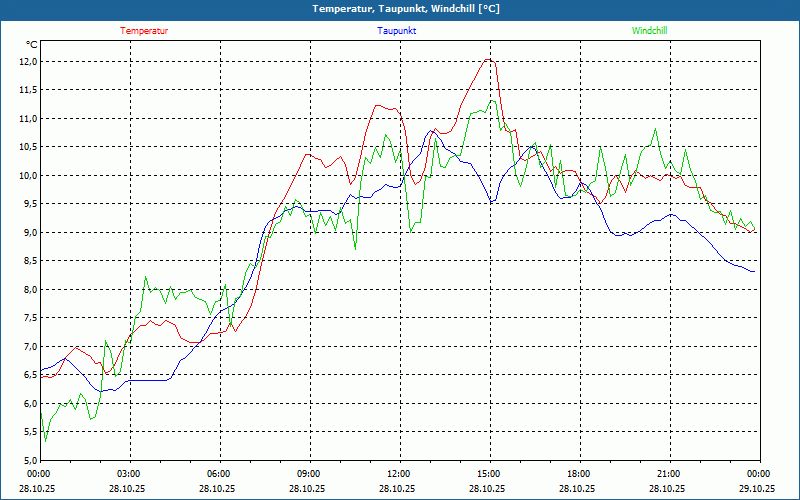The image size is (800, 500).
Task: Select the 06:00 time label
Action: [x=219, y=474]
